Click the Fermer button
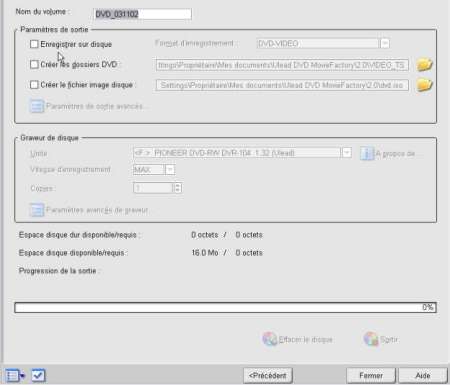Screen dimensions: 450x385 (371, 376)
